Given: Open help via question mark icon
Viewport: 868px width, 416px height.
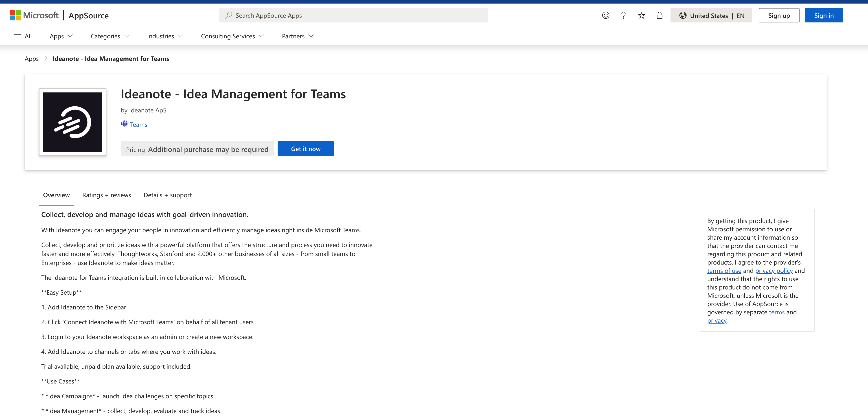Looking at the screenshot, I should pos(623,15).
